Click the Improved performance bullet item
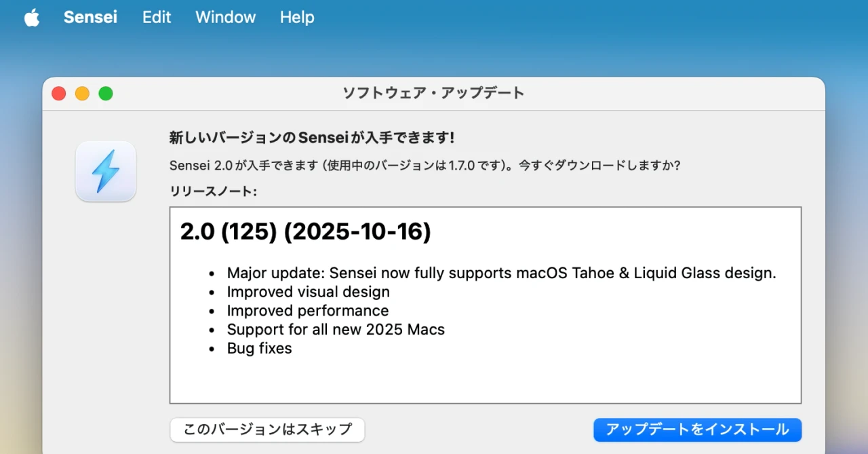Screen dimensions: 868x454 tap(308, 311)
